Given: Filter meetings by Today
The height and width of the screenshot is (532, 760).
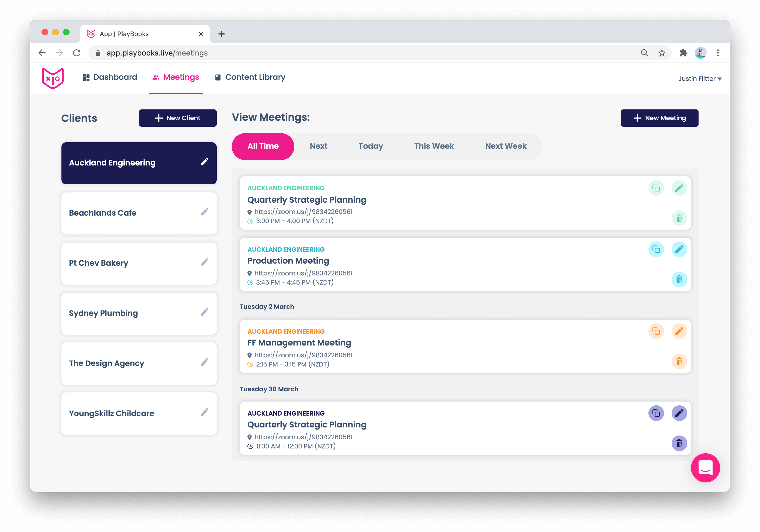Looking at the screenshot, I should [370, 146].
